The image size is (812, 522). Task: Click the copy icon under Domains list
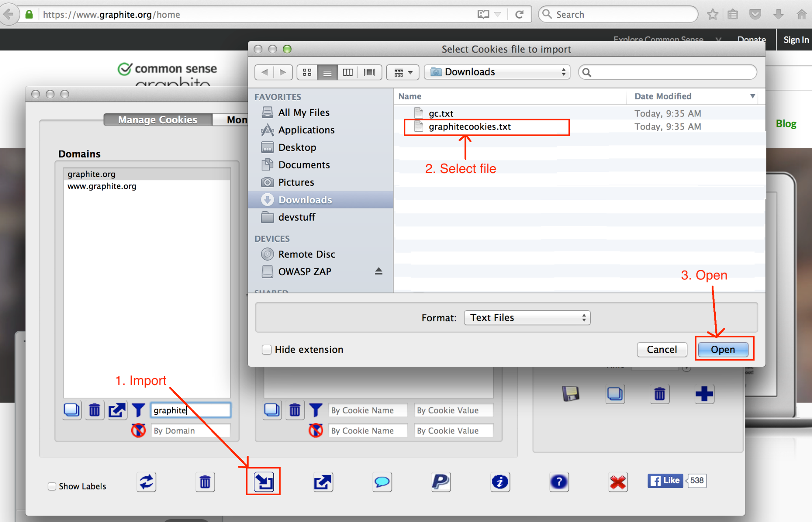[x=72, y=410]
